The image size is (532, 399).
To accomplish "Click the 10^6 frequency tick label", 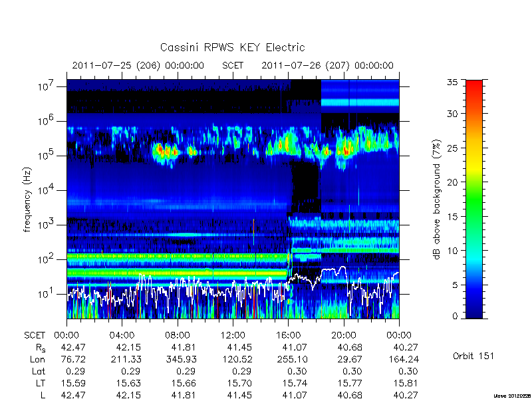I will [x=45, y=120].
